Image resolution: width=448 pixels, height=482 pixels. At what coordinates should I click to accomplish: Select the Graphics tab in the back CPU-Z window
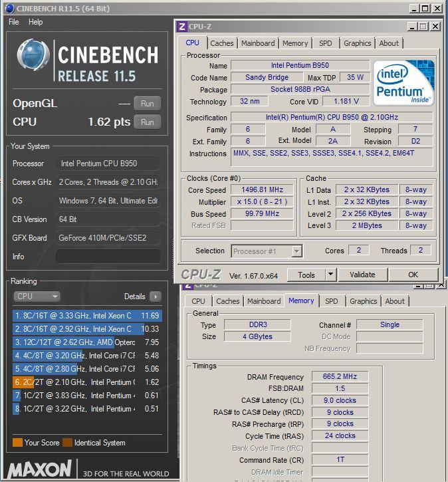coord(363,301)
